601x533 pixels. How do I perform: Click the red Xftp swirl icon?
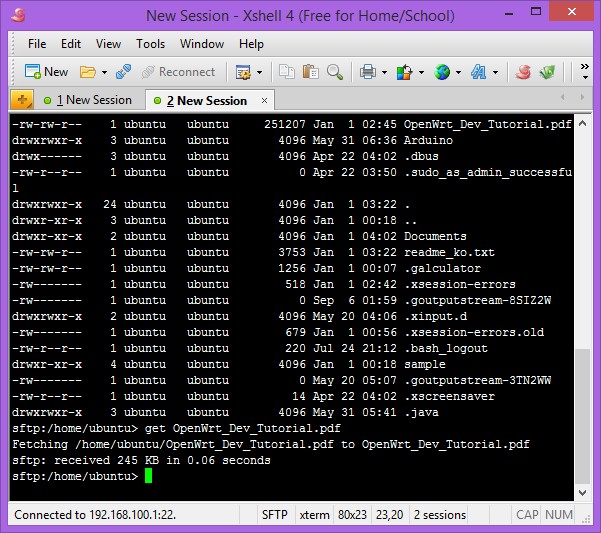(523, 72)
